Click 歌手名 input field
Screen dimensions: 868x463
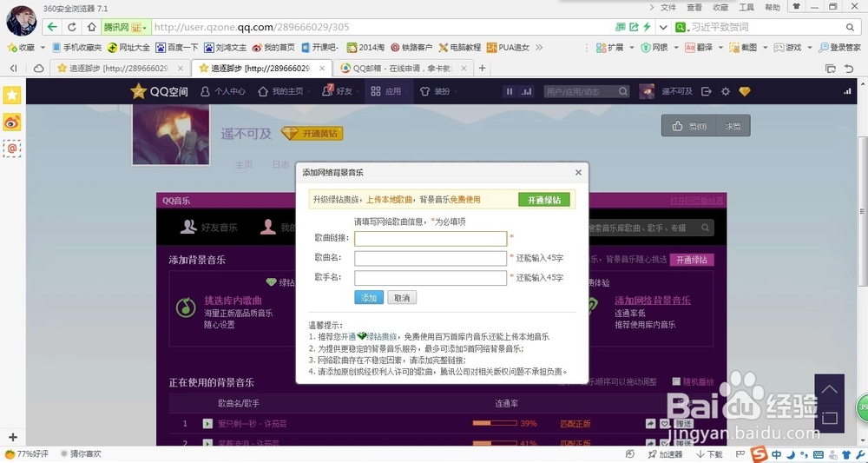tap(431, 277)
